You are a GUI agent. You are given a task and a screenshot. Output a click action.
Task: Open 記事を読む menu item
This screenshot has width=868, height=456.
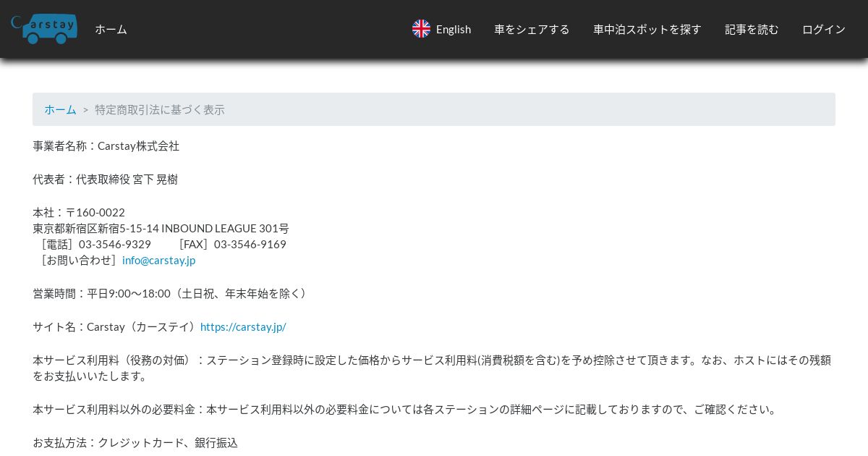pos(752,29)
